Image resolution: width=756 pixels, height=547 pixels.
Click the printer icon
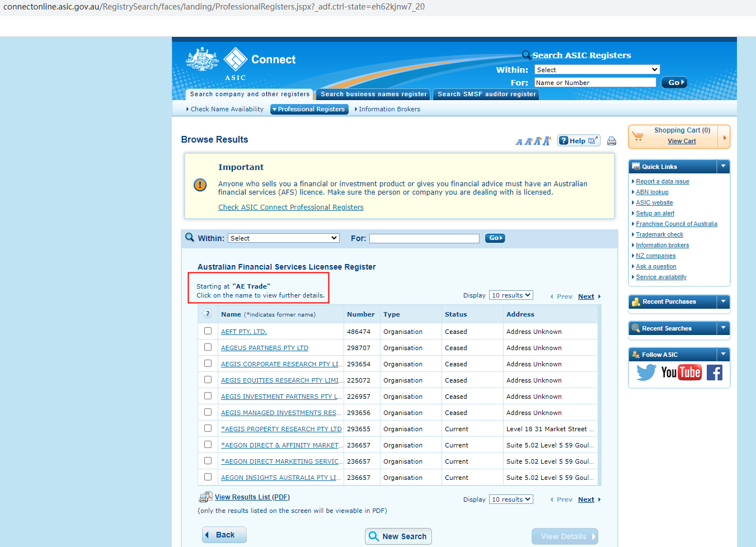pos(612,141)
